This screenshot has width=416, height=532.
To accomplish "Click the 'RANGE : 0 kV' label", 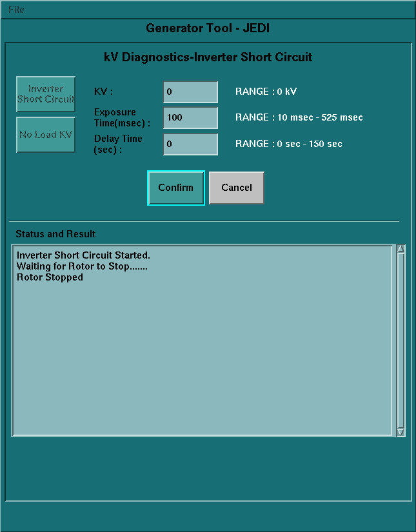I will pos(266,92).
